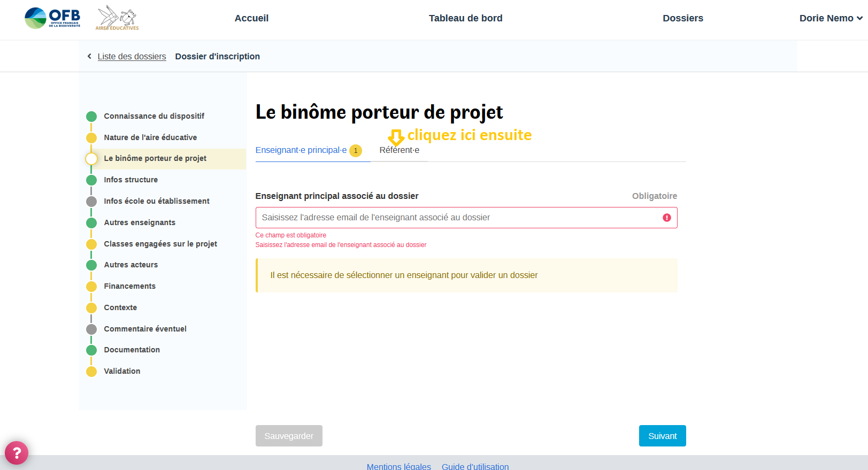Open the Mentions légales footer link
Screen dimensions: 868x470
point(398,466)
